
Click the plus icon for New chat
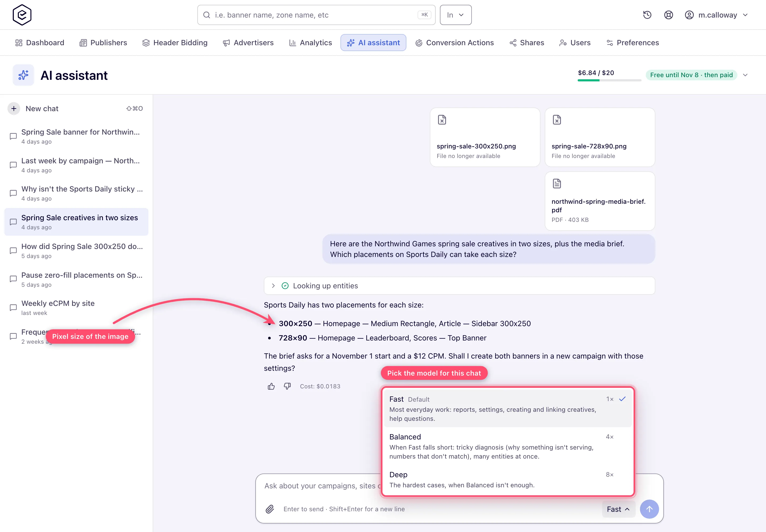tap(14, 109)
